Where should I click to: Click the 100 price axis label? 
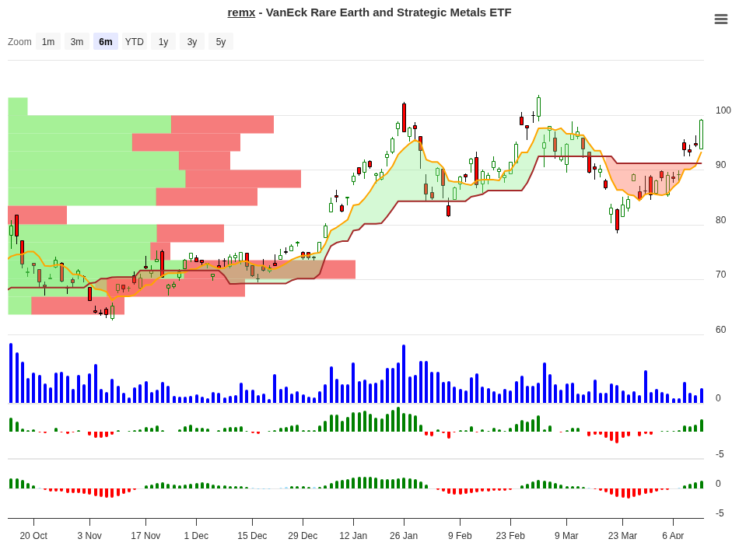[723, 110]
